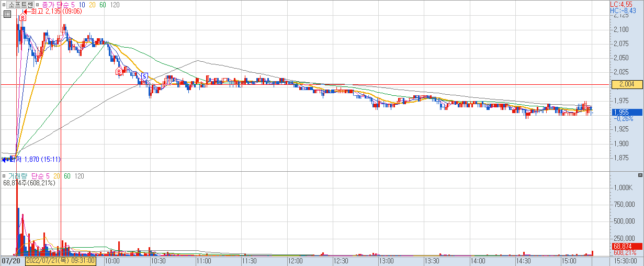Image resolution: width=644 pixels, height=266 pixels.
Task: Click the 1,925 price axis label
Action: pyautogui.click(x=621, y=129)
